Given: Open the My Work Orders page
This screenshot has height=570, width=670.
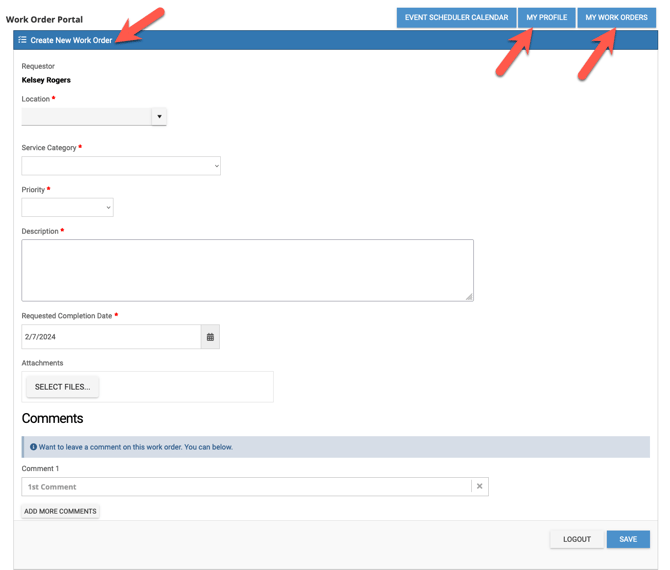Looking at the screenshot, I should tap(616, 17).
